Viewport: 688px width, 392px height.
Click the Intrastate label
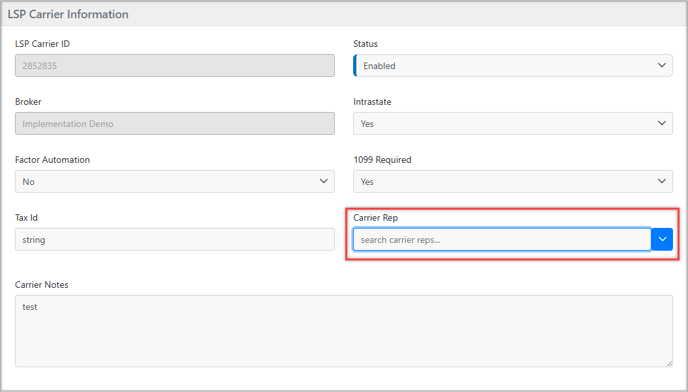pos(372,102)
